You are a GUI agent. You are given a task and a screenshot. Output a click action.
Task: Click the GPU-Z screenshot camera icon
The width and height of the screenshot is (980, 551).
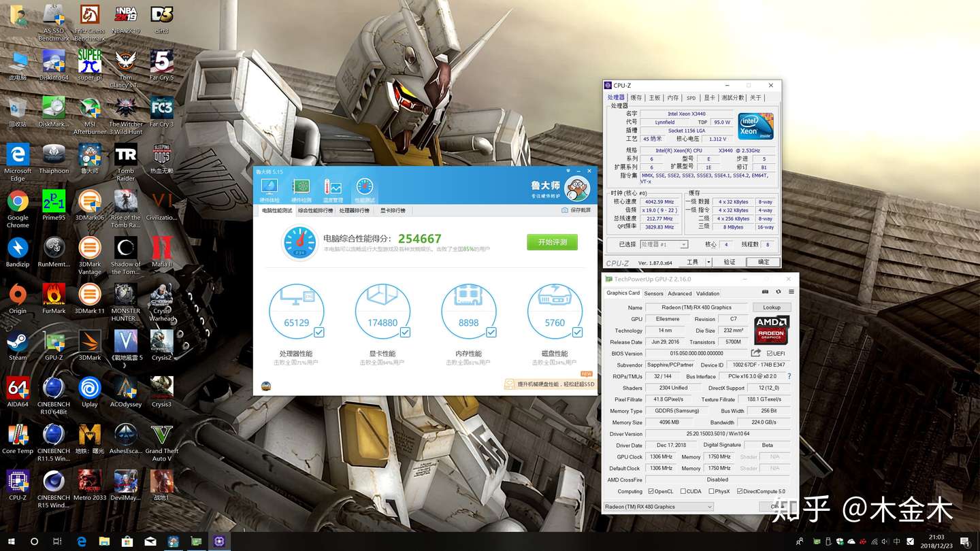coord(766,292)
